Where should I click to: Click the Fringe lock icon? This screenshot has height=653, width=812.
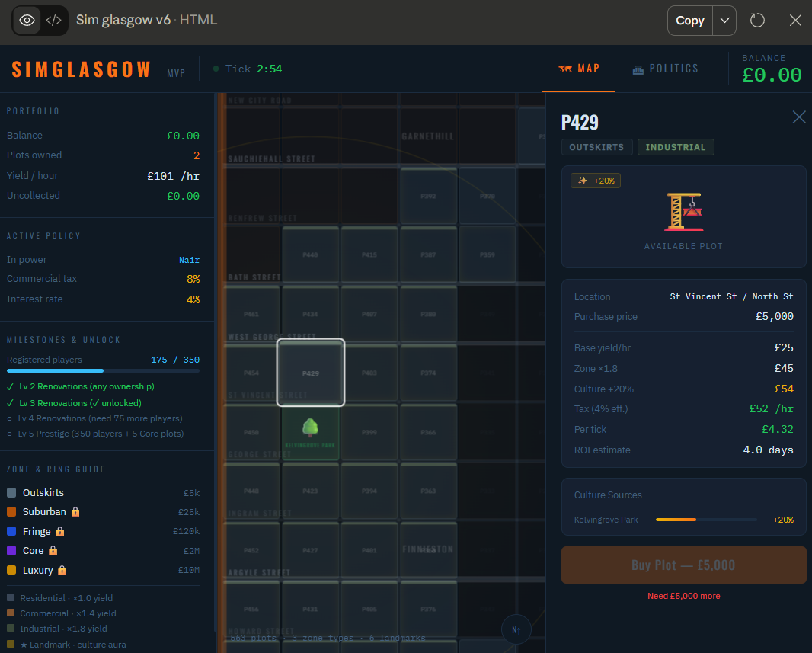point(60,531)
